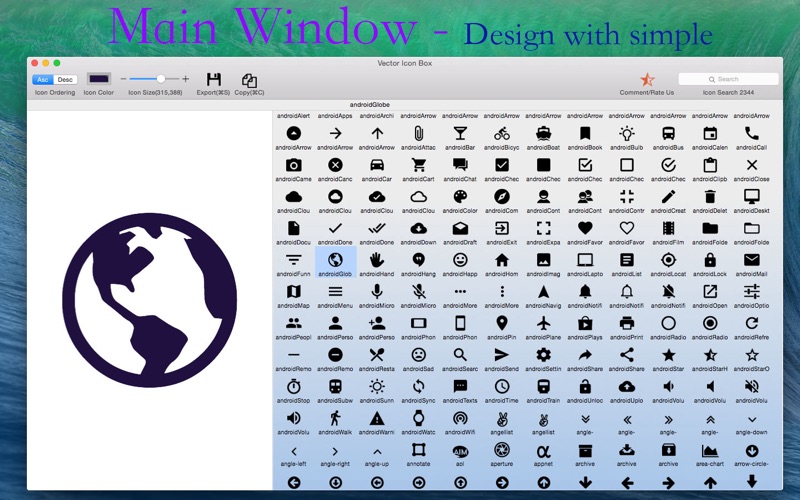Click the Comment/Rate Us star
Image resolution: width=800 pixels, height=500 pixels.
click(x=647, y=80)
